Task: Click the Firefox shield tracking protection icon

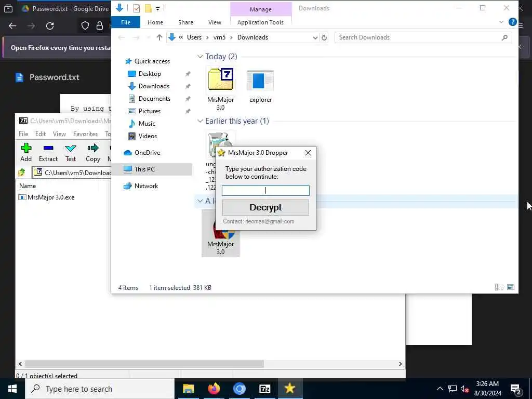Action: pyautogui.click(x=85, y=26)
